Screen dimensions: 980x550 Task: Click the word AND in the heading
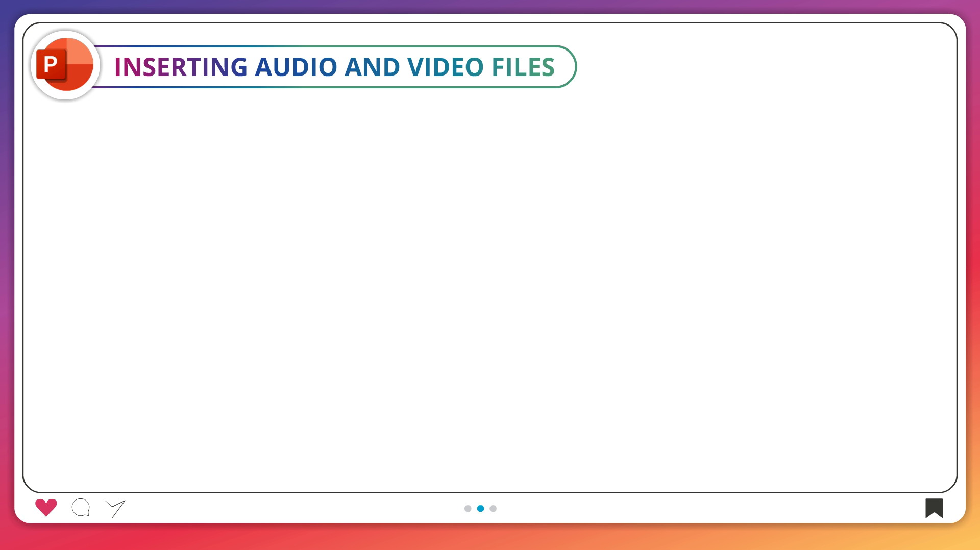tap(372, 67)
